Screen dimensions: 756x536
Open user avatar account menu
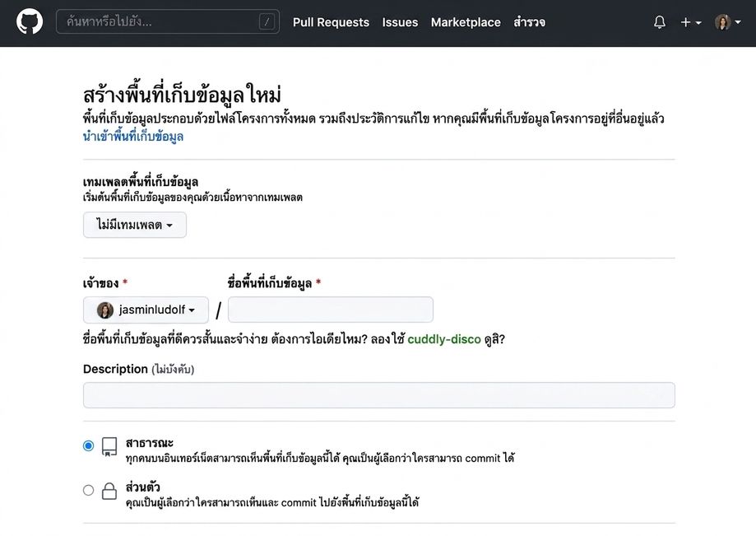(x=727, y=22)
